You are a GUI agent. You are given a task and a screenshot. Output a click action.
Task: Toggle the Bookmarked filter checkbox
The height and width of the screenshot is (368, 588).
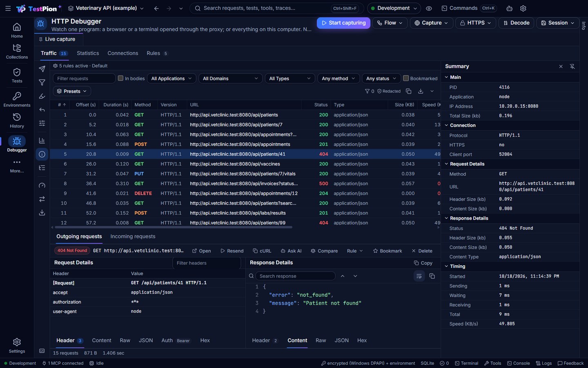click(x=406, y=78)
